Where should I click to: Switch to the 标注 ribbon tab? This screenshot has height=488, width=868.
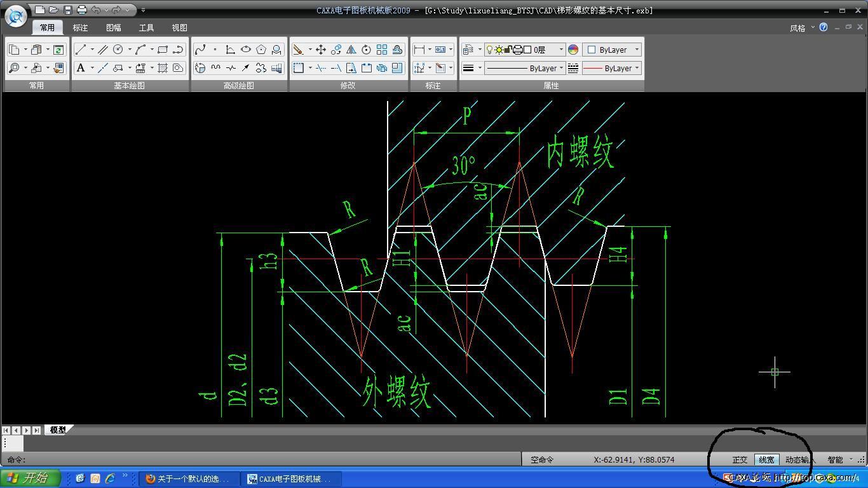coord(80,28)
